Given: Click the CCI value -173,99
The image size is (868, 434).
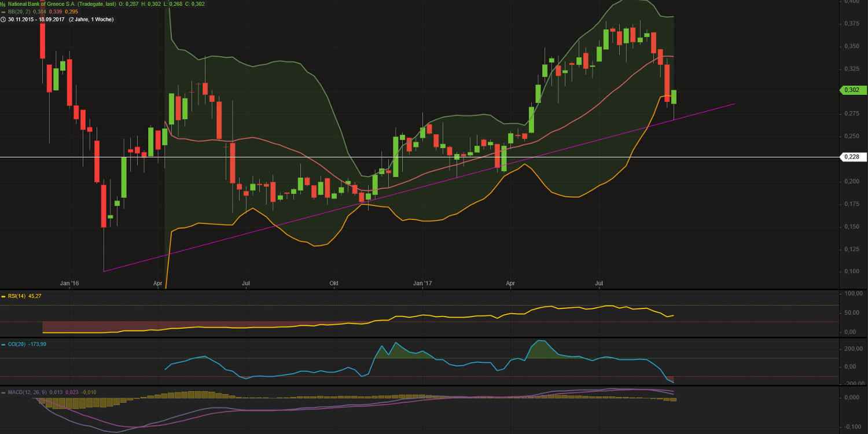Looking at the screenshot, I should click(x=37, y=344).
